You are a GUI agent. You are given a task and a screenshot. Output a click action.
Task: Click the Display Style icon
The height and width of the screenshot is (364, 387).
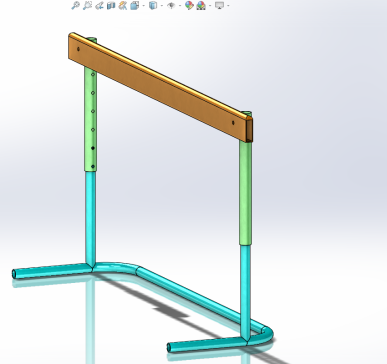(153, 5)
